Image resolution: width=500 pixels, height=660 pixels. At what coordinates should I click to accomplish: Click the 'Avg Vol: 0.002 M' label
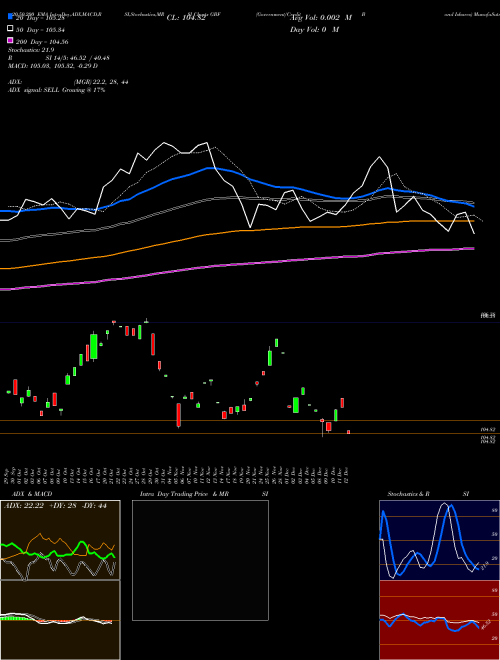click(322, 18)
